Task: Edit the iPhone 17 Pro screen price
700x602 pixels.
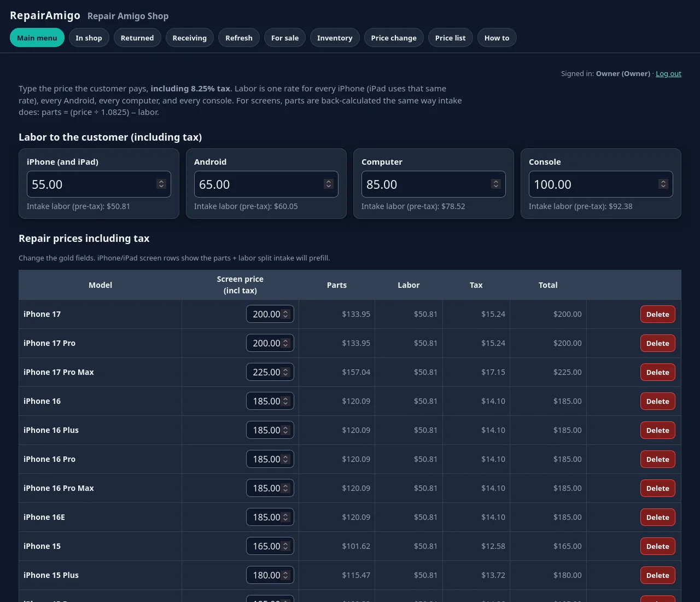Action: click(x=270, y=343)
